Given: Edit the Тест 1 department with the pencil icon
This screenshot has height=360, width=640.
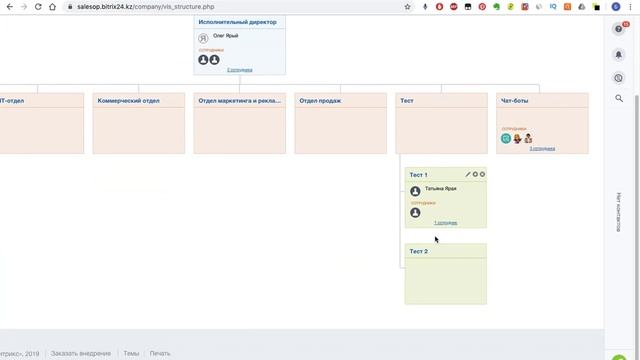Looking at the screenshot, I should [x=468, y=174].
